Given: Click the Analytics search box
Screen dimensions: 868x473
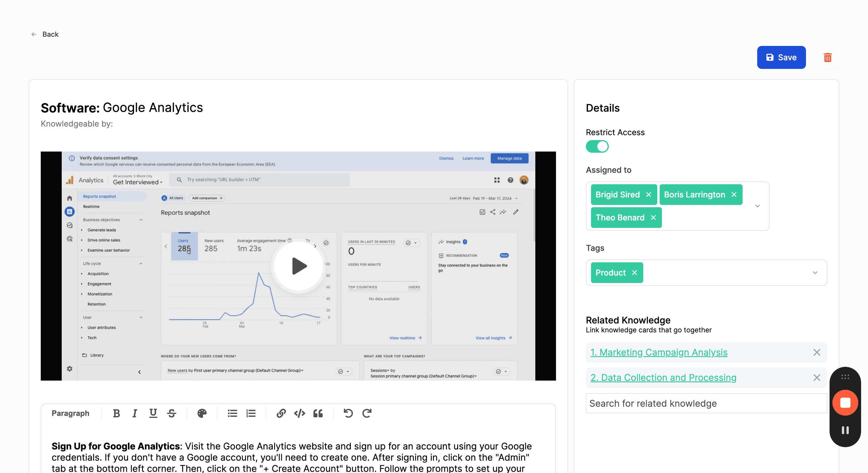Looking at the screenshot, I should [x=259, y=180].
